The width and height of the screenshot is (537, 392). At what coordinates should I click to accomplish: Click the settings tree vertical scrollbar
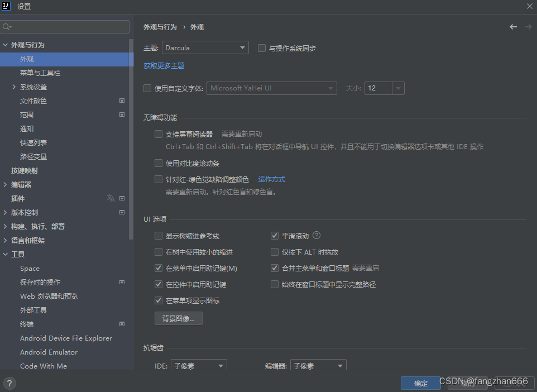pyautogui.click(x=131, y=140)
